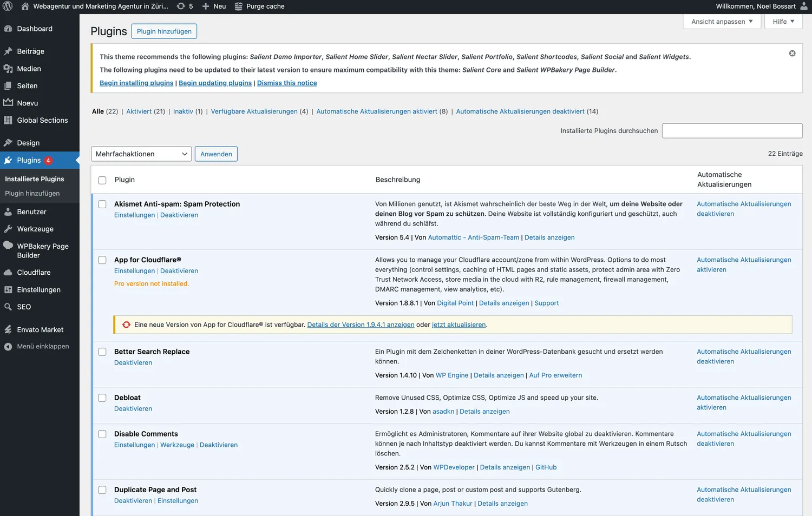The height and width of the screenshot is (516, 812).
Task: Check the select-all plugins checkbox
Action: [102, 180]
